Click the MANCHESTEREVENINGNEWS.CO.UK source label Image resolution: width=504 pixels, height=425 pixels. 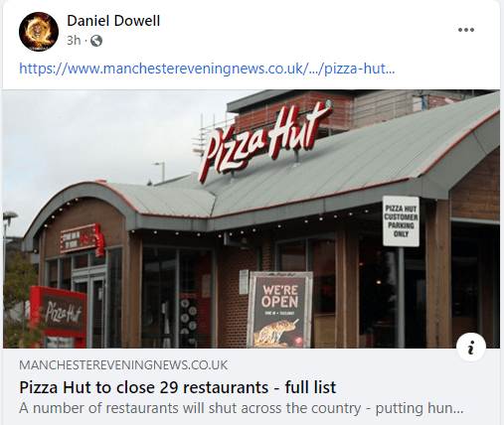click(123, 365)
